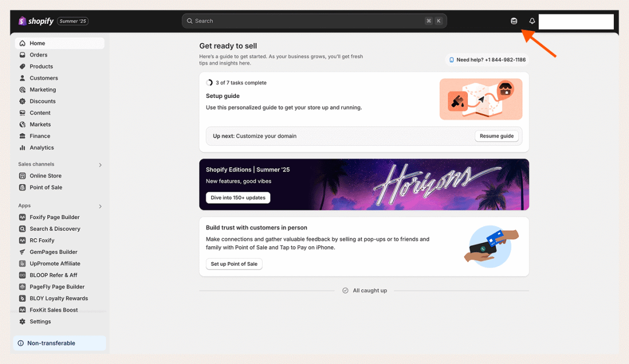Click the BLOOP Refer & Aff app icon
Viewport: 629px width, 364px height.
point(23,275)
